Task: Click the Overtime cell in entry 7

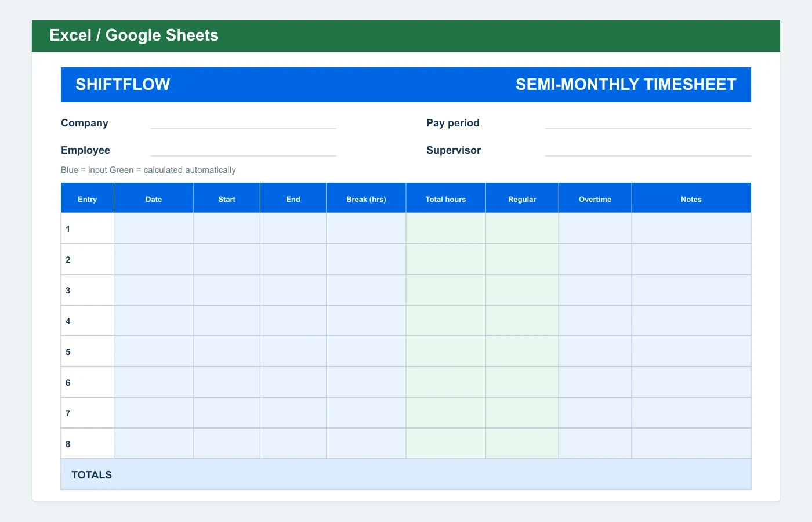Action: coord(595,413)
